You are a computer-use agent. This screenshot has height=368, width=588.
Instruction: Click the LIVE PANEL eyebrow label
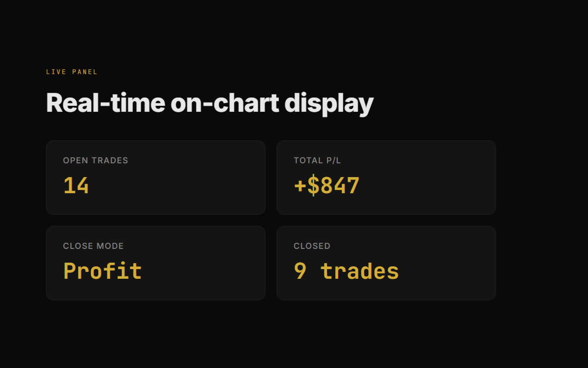72,72
